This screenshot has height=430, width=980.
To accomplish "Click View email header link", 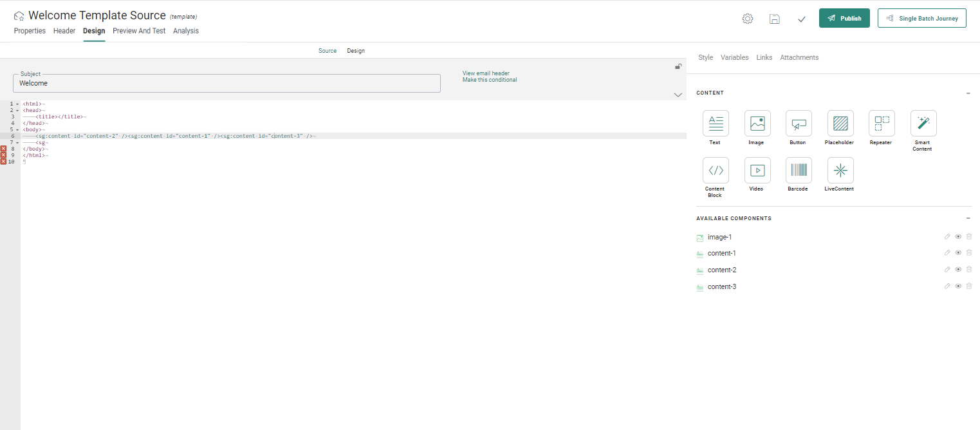I will (485, 73).
